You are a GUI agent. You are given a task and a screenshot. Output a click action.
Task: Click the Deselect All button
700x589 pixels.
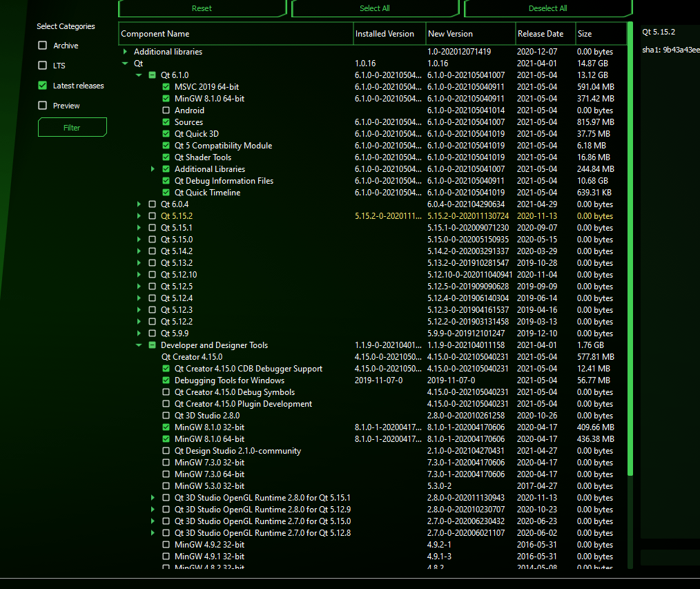[547, 8]
